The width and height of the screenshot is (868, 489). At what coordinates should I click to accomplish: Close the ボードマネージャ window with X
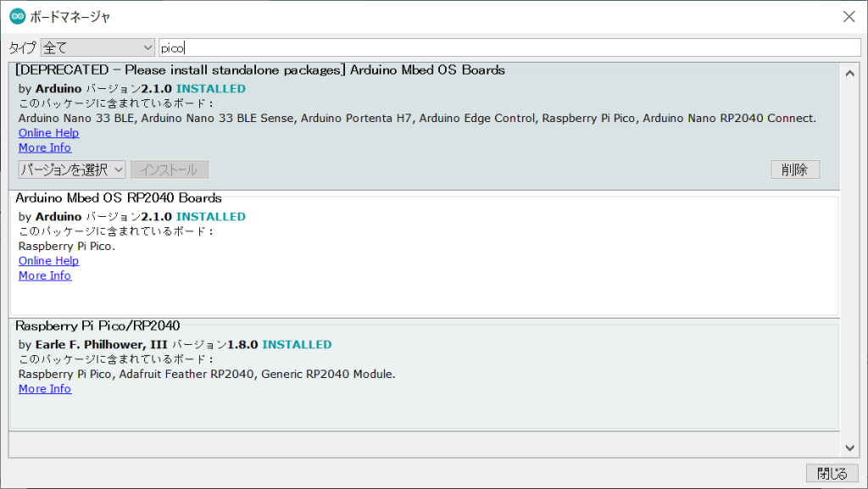pyautogui.click(x=849, y=17)
